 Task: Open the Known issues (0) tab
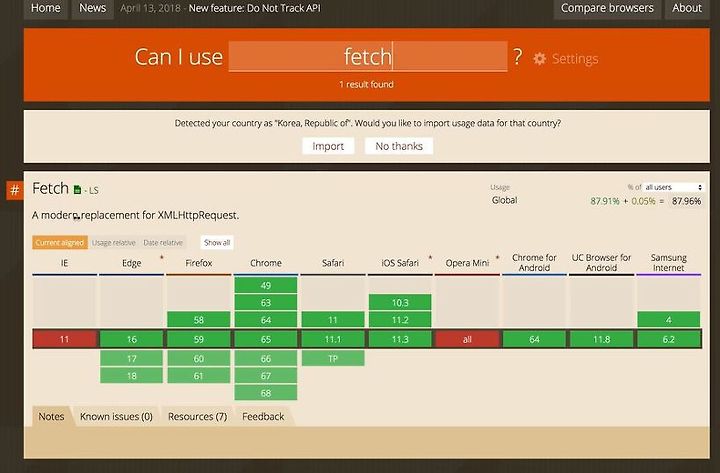click(x=116, y=417)
